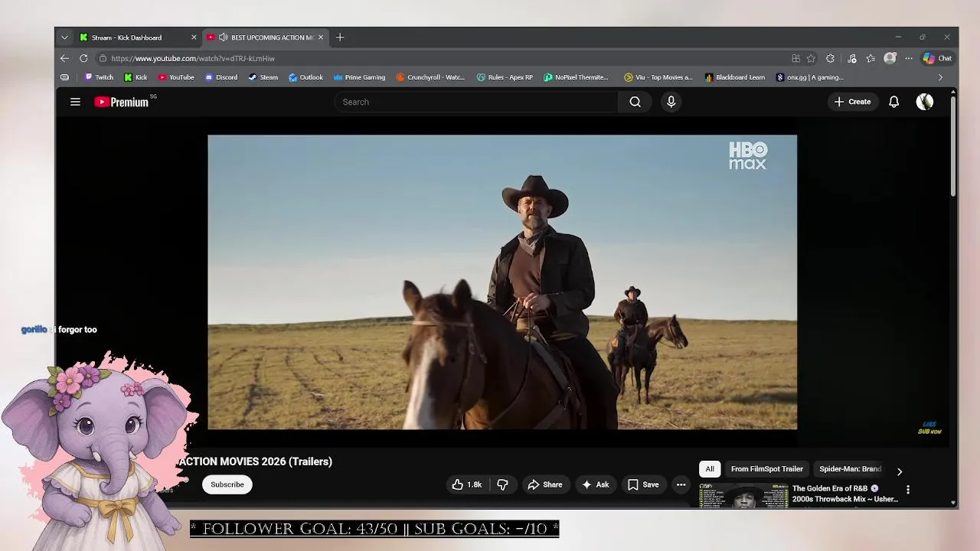Show more chips with right arrow

click(900, 471)
